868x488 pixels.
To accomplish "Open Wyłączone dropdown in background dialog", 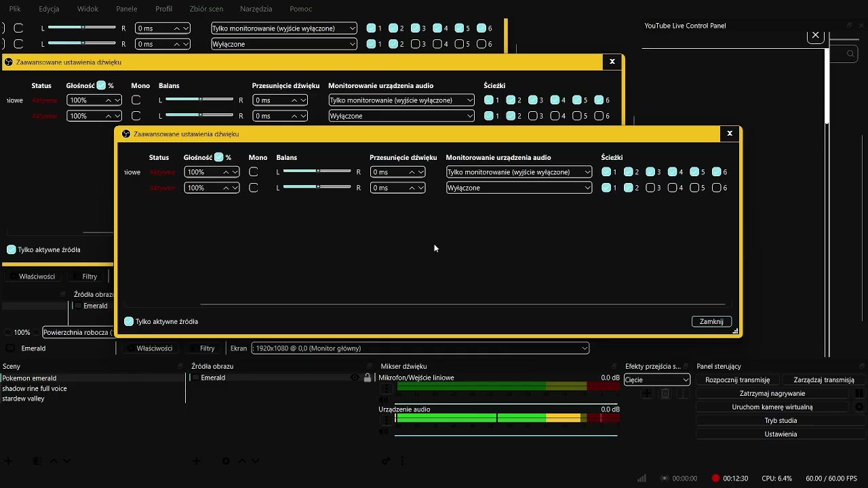I will [401, 116].
